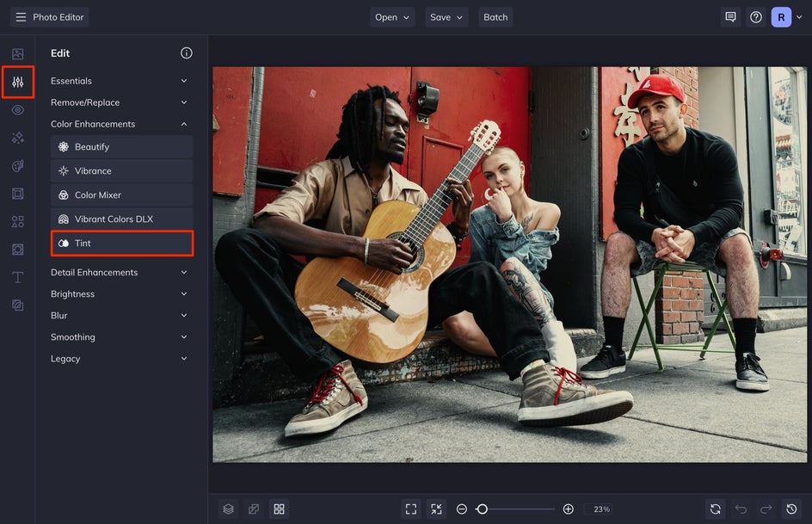Open the Touch Up eye sidebar icon
The image size is (812, 524).
[17, 110]
